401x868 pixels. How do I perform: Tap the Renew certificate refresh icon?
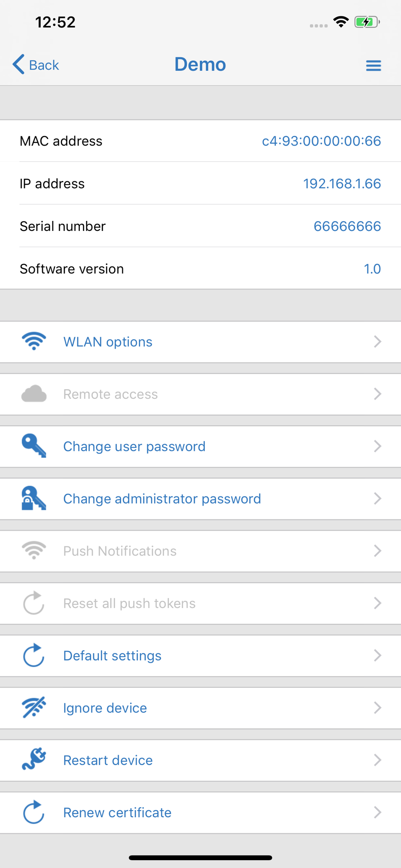click(34, 812)
